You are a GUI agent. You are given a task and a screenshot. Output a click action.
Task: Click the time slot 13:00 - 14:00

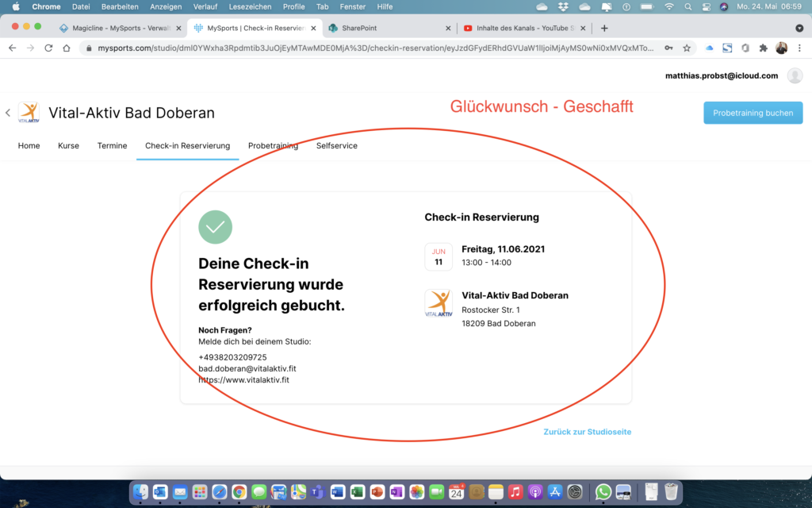click(486, 262)
